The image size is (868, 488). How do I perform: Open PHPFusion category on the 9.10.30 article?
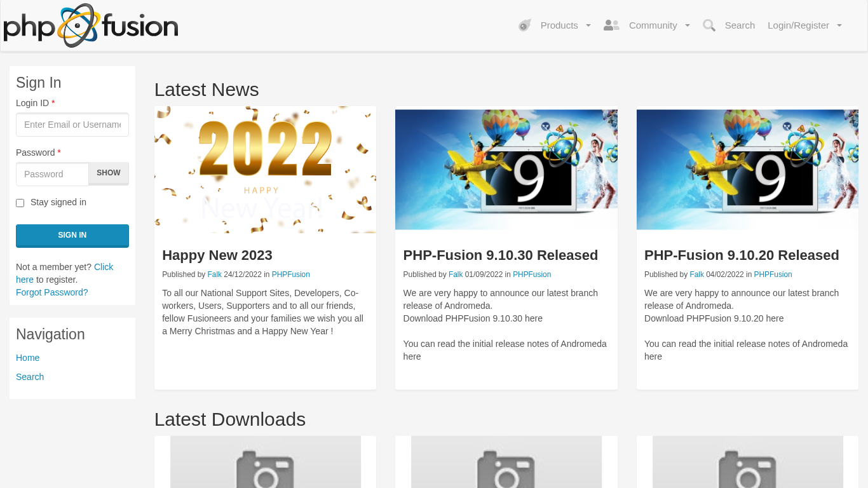(532, 274)
